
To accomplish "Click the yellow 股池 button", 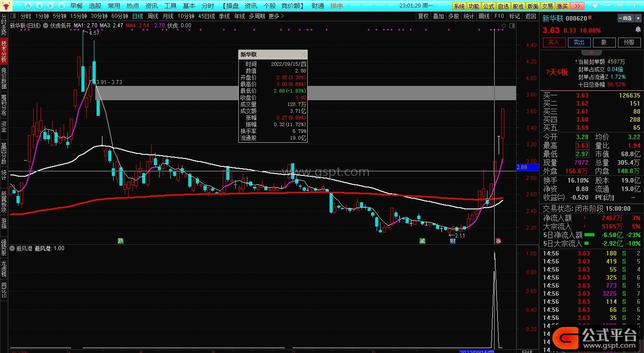I will (x=518, y=6).
